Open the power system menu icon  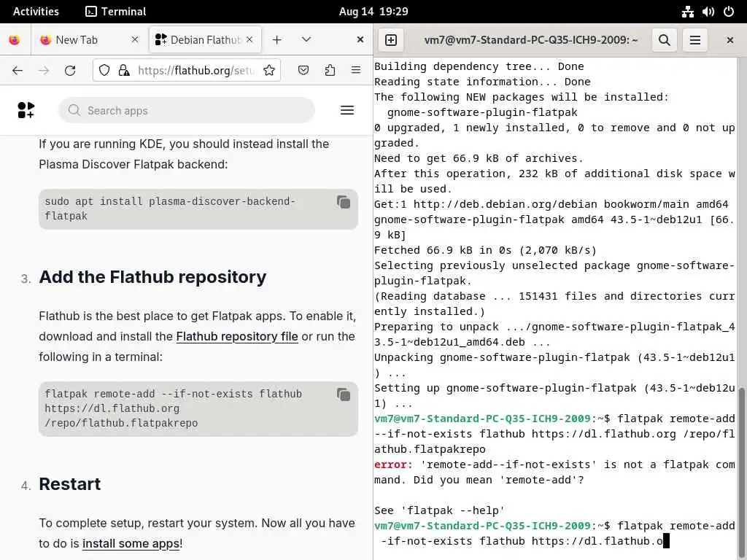click(729, 12)
